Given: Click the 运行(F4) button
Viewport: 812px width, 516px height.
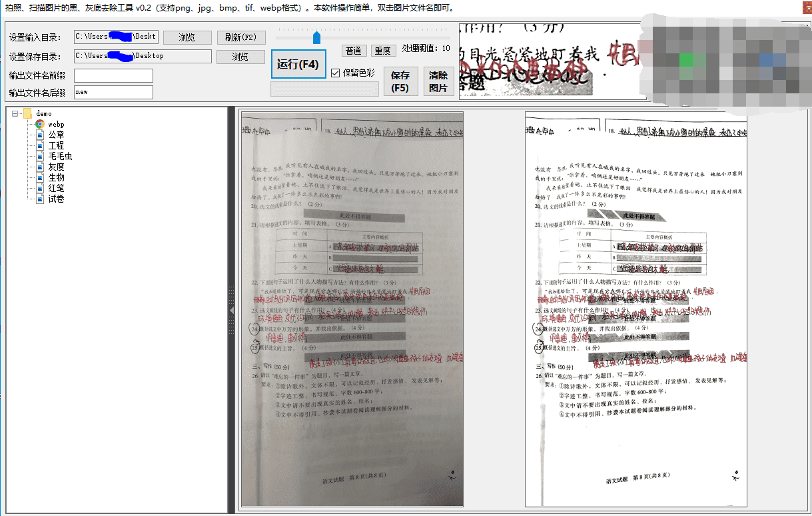Looking at the screenshot, I should (298, 64).
